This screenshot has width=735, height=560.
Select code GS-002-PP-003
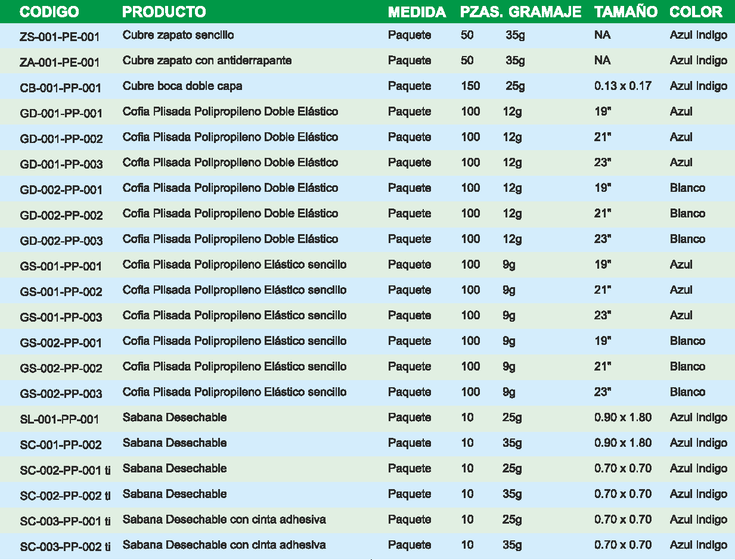61,394
